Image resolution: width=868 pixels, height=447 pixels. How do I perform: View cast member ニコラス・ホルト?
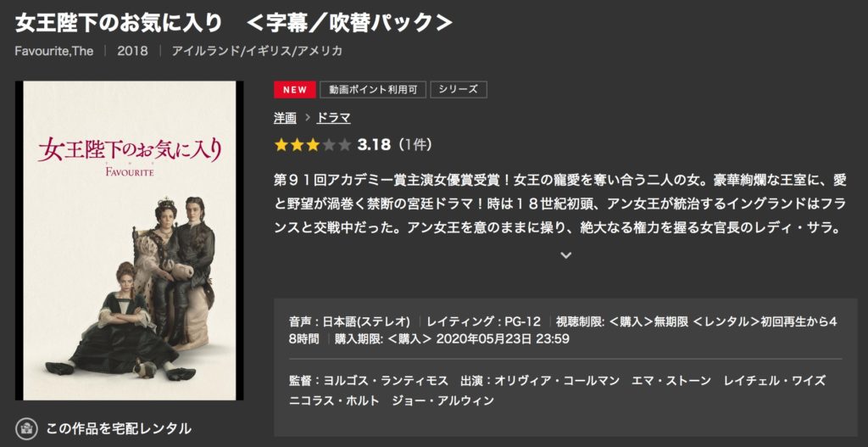point(334,400)
